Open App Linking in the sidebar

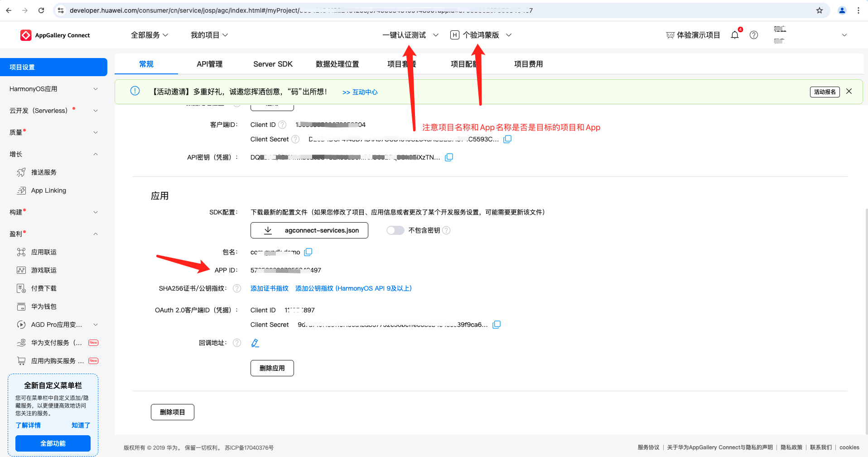[48, 190]
